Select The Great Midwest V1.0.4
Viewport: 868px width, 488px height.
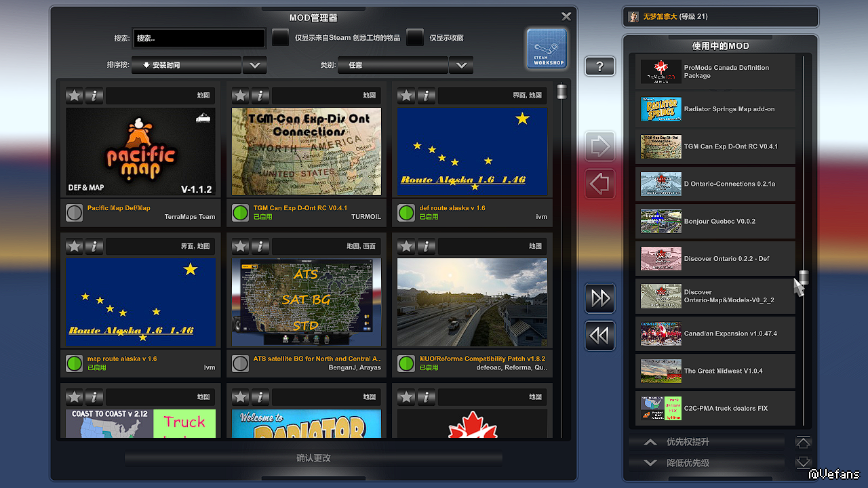click(715, 371)
